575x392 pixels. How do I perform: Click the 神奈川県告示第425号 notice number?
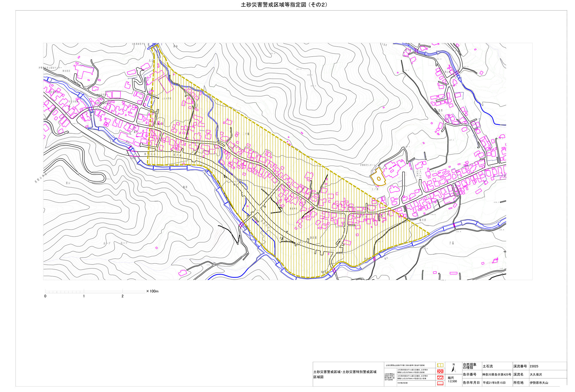[x=497, y=374]
